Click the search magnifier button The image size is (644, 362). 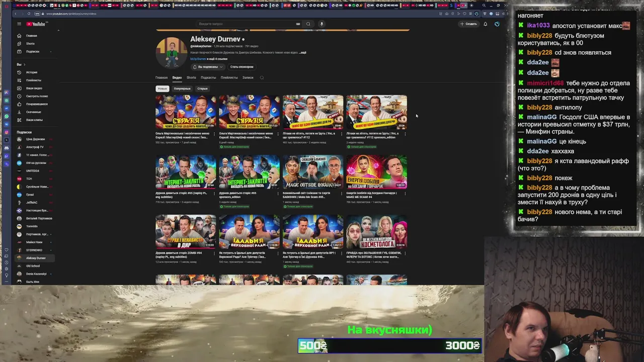point(308,24)
